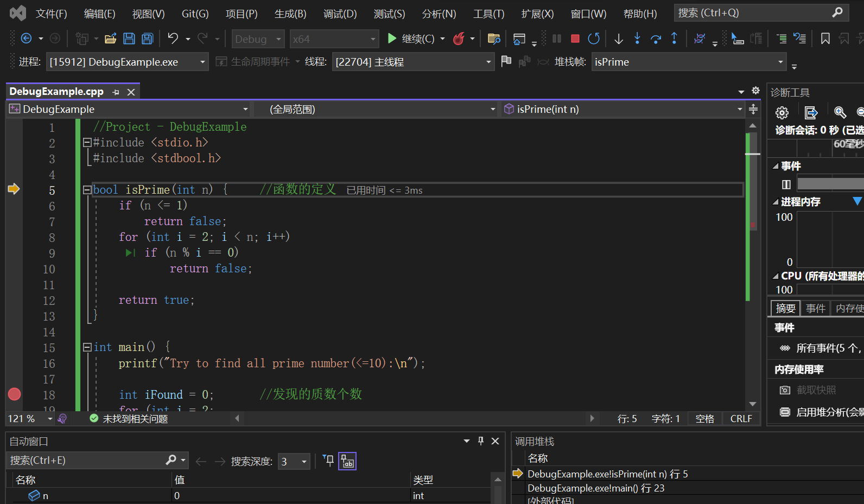
Task: Toggle the pin icon in the autos toolbar
Action: [328, 461]
